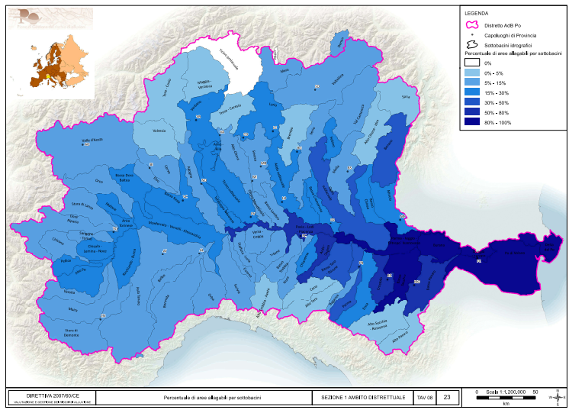Click the page number 23 box

[447, 398]
